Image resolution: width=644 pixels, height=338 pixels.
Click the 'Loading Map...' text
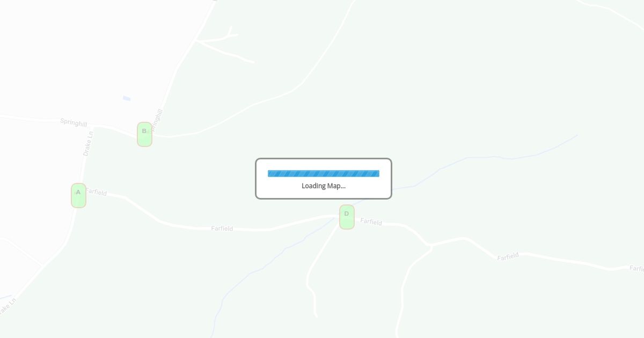point(324,186)
